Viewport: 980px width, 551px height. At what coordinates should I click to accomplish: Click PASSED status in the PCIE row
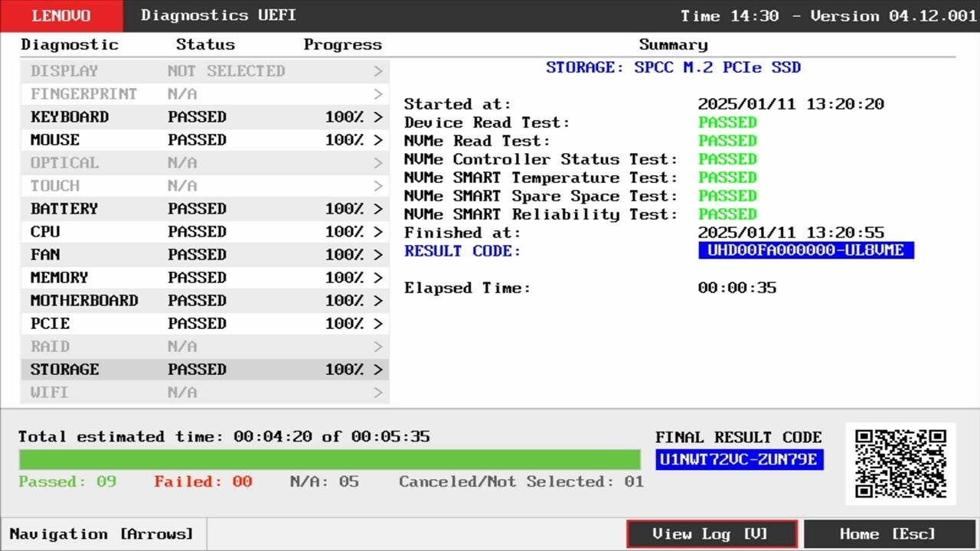(x=197, y=324)
